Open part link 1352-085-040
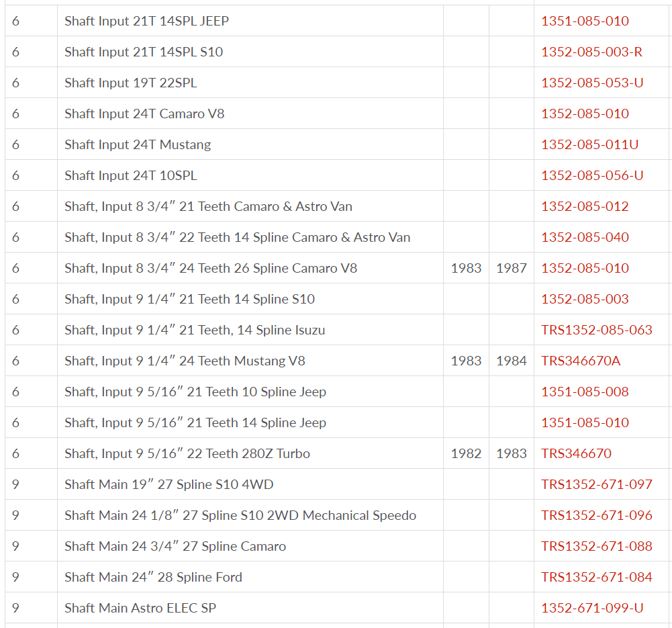Image resolution: width=672 pixels, height=628 pixels. pos(585,237)
